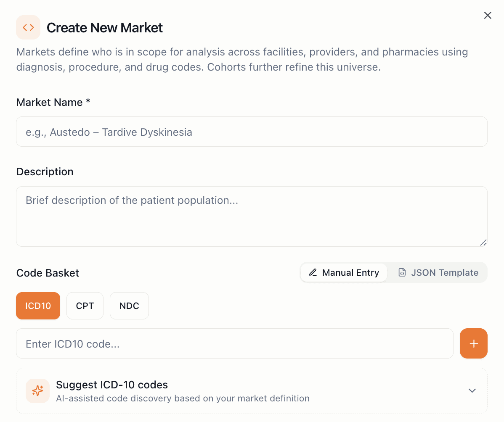Collapse the AI-assisted code discovery panel

pos(472,390)
